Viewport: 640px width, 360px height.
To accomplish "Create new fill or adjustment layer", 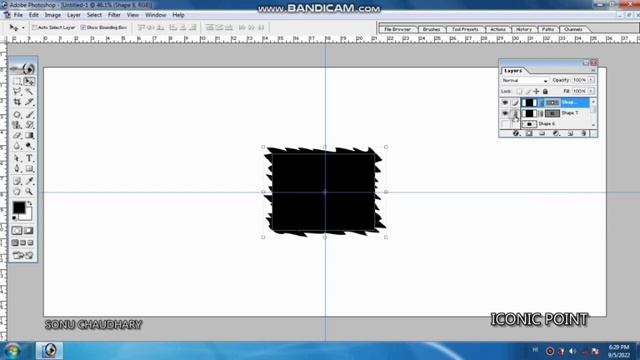I will click(556, 133).
